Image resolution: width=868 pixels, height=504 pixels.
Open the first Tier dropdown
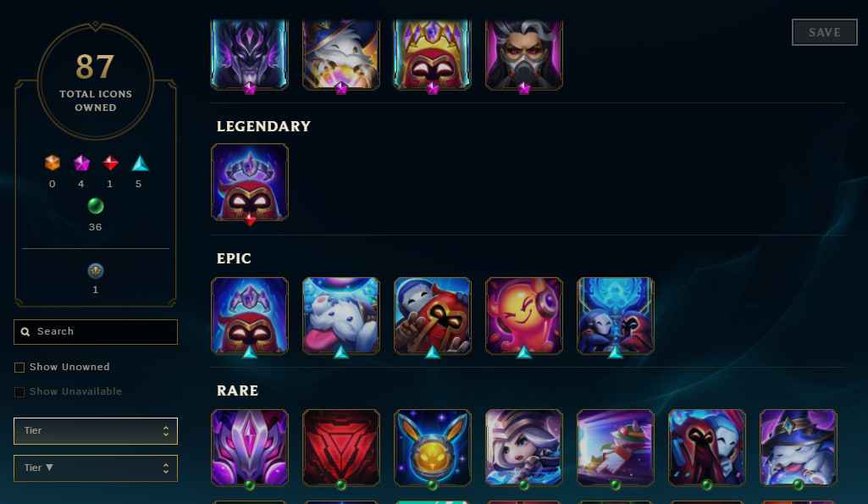(x=96, y=431)
